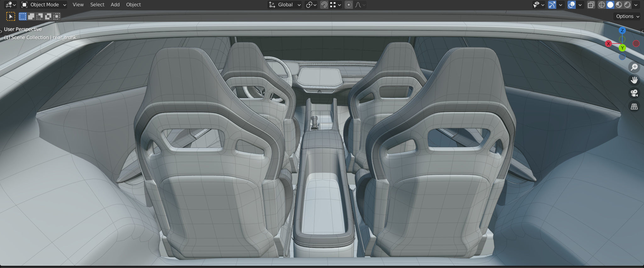Open the transform pivot point dropdown
Viewport: 644px width, 268px height.
click(311, 5)
